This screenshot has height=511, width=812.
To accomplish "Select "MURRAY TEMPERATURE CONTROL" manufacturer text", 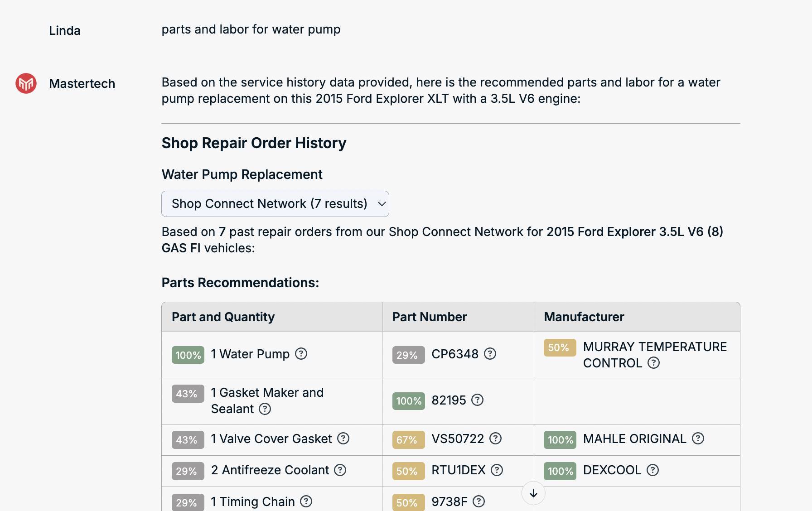I will 655,355.
